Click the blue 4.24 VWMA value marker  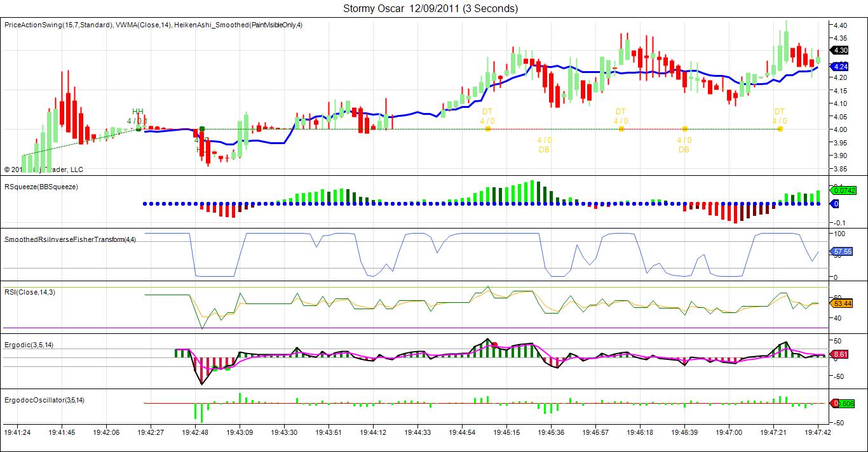point(839,67)
